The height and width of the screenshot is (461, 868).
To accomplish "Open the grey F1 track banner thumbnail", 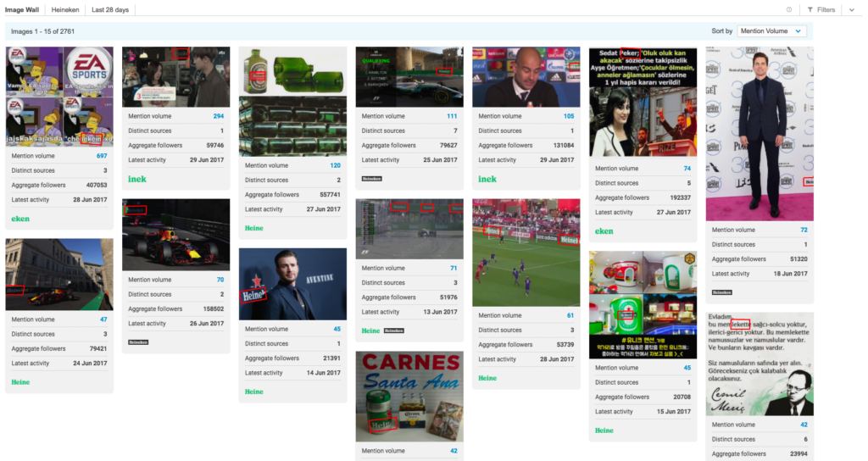I will pos(409,229).
